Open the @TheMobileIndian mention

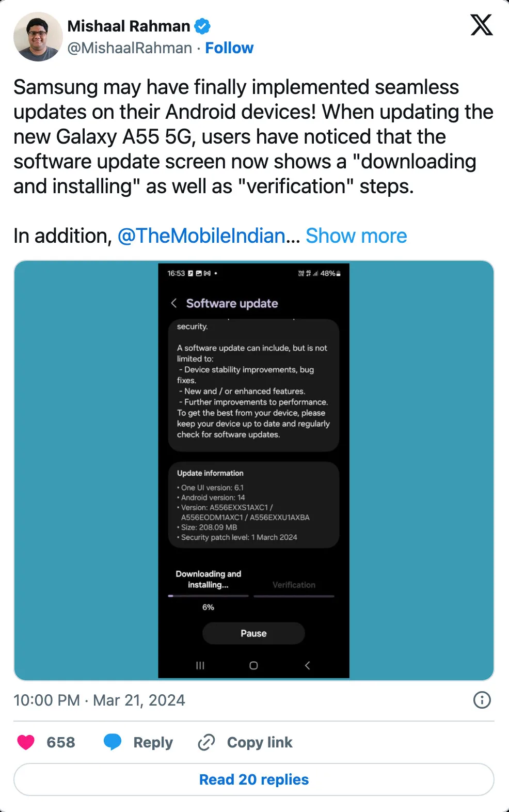(x=201, y=236)
